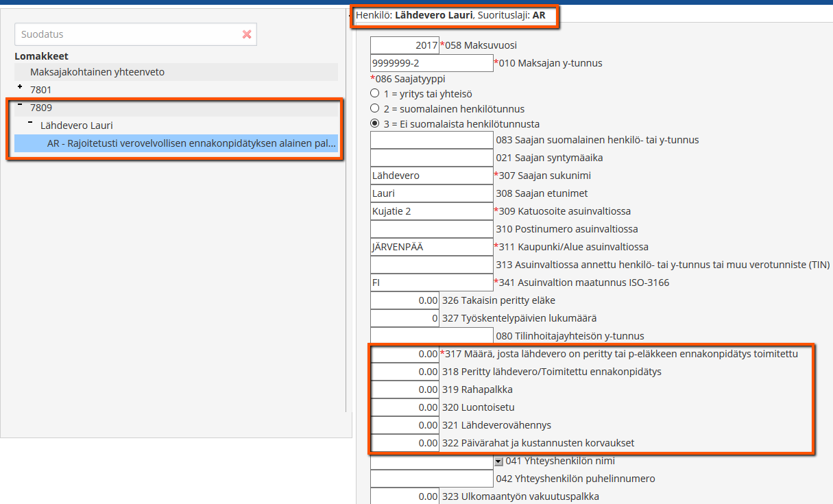Clear the Suodatus filter with red X
Screen dimensions: 833x504
pos(247,34)
